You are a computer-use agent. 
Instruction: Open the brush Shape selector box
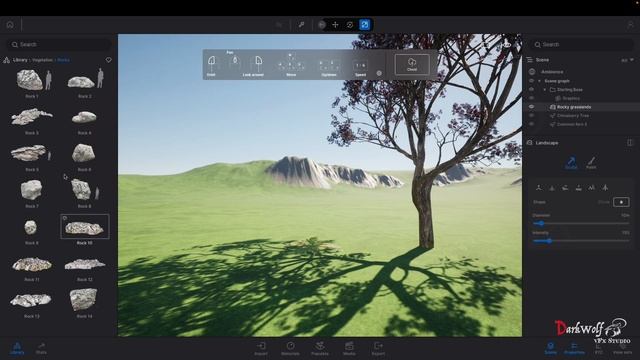[621, 202]
